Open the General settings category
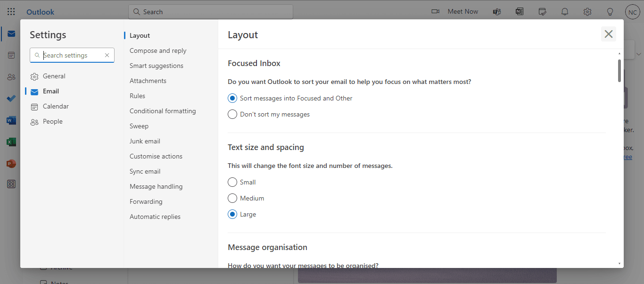 (72, 76)
